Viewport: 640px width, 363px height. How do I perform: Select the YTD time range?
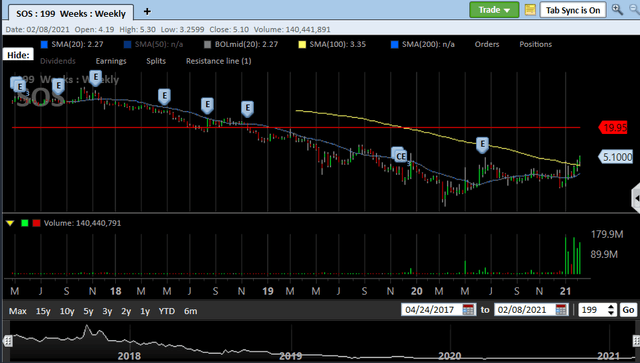[167, 311]
